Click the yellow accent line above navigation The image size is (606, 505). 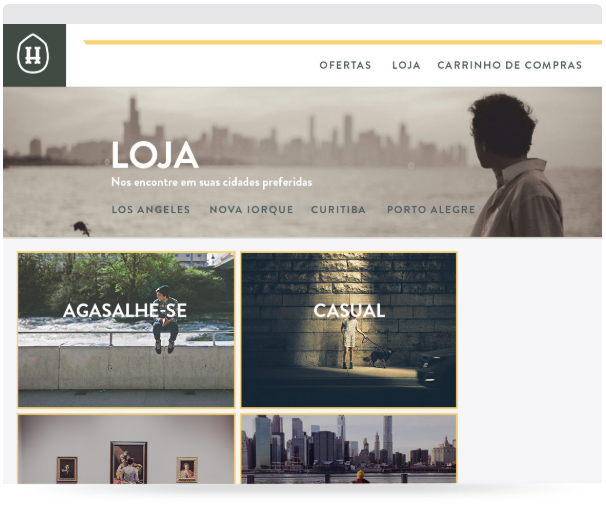pyautogui.click(x=342, y=42)
